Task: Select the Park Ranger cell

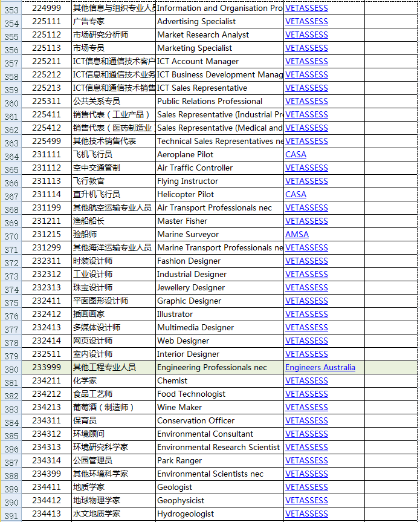Action: (219, 461)
